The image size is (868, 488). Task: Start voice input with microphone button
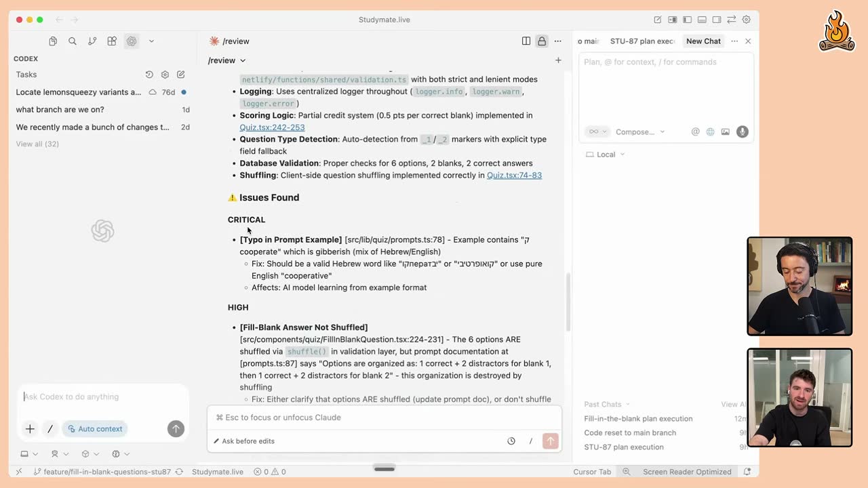[x=743, y=132]
